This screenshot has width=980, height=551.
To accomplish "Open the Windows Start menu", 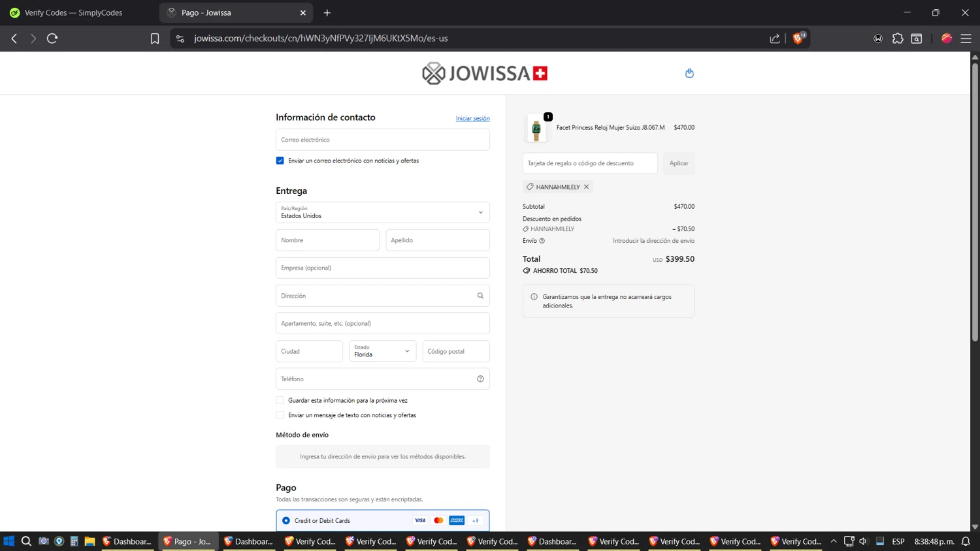I will tap(9, 541).
